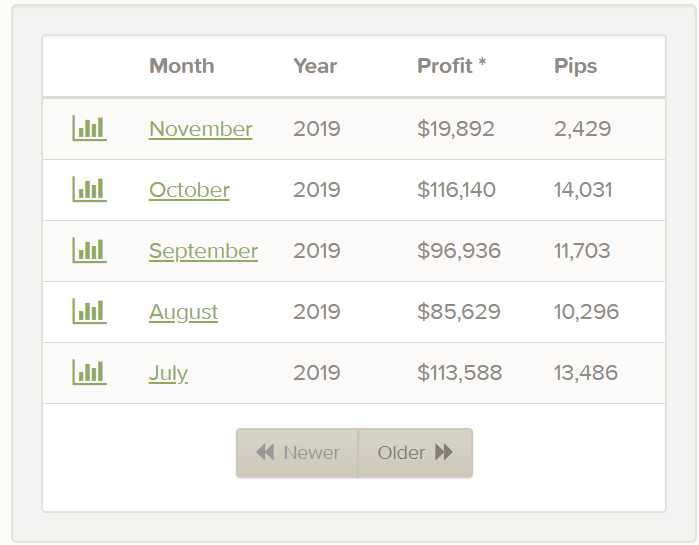Follow the September month link
Viewport: 699px width, 545px height.
[203, 251]
